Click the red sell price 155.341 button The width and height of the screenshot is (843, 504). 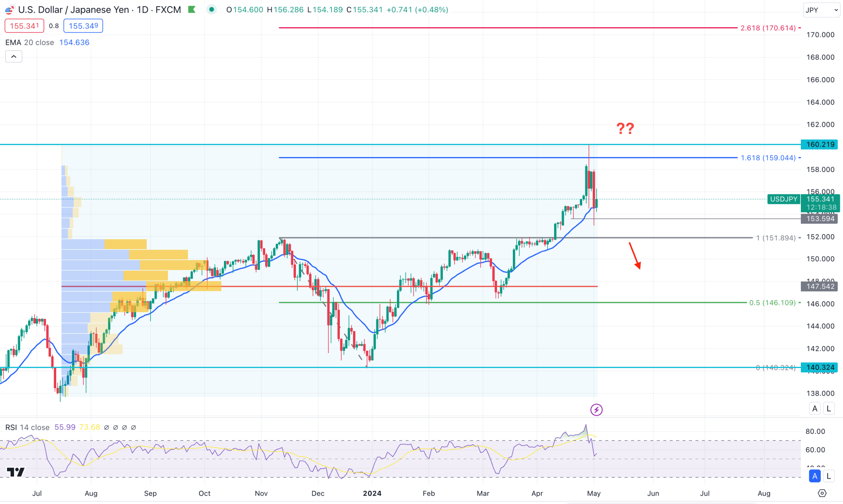coord(25,26)
